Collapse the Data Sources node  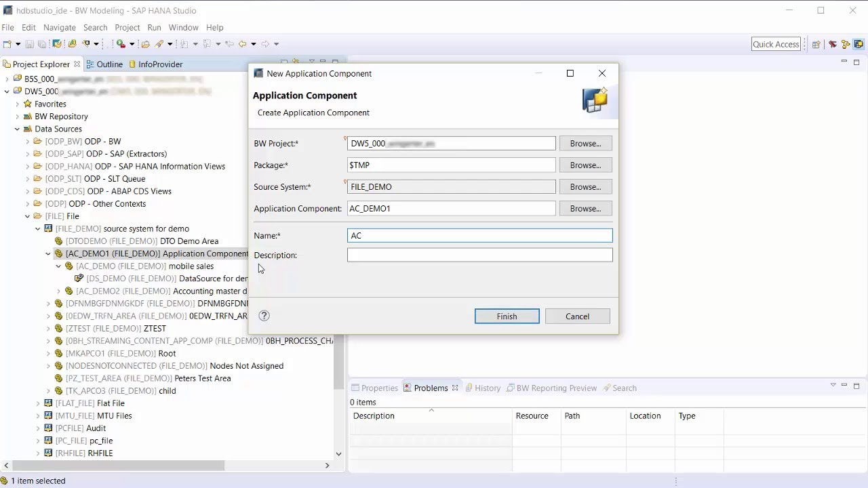(x=17, y=129)
